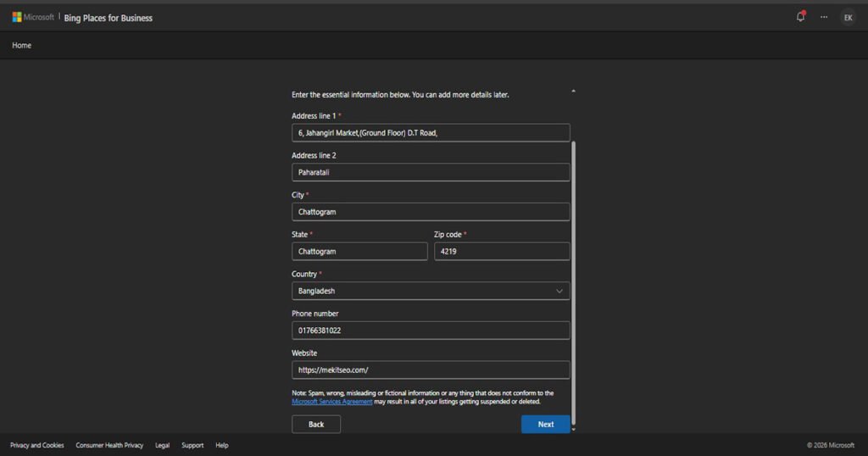Click the State input field

359,251
